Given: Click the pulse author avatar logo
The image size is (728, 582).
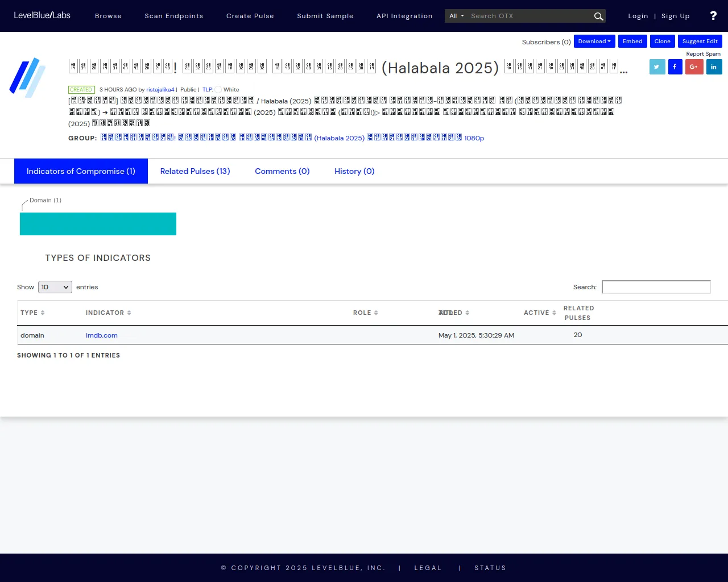Looking at the screenshot, I should [x=28, y=77].
